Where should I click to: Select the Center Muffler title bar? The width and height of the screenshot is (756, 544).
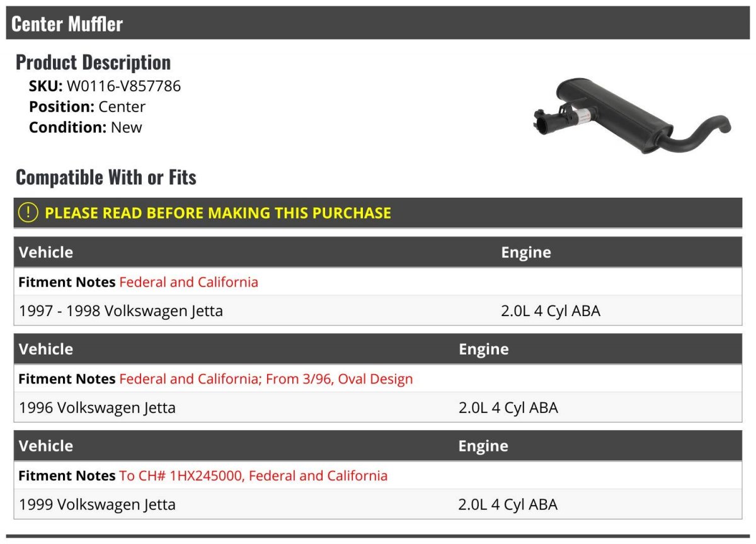click(378, 23)
